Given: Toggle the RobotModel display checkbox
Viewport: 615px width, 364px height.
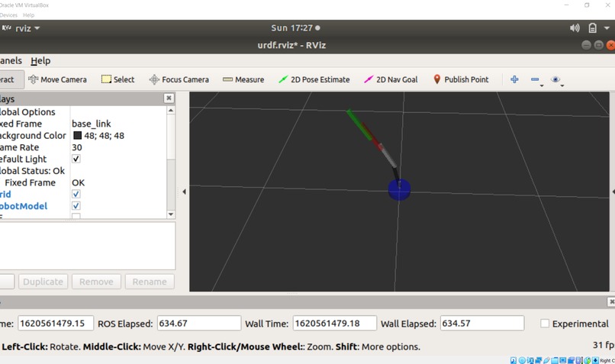Looking at the screenshot, I should (76, 206).
